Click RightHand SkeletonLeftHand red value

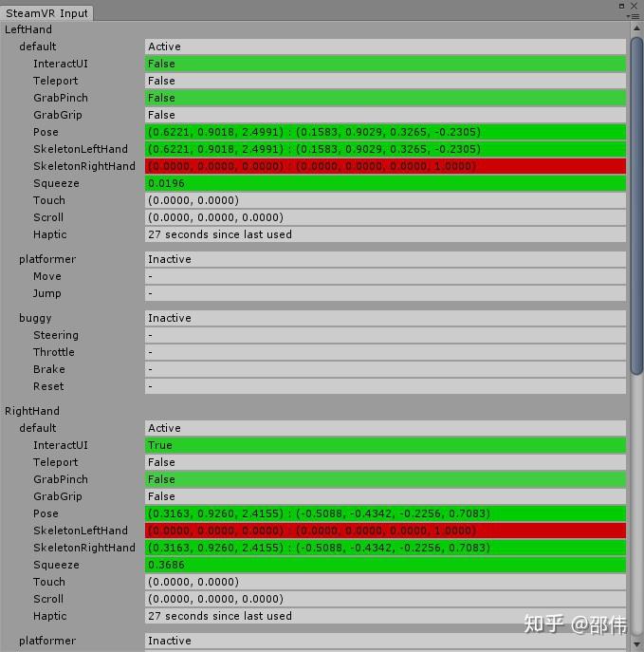[x=385, y=531]
